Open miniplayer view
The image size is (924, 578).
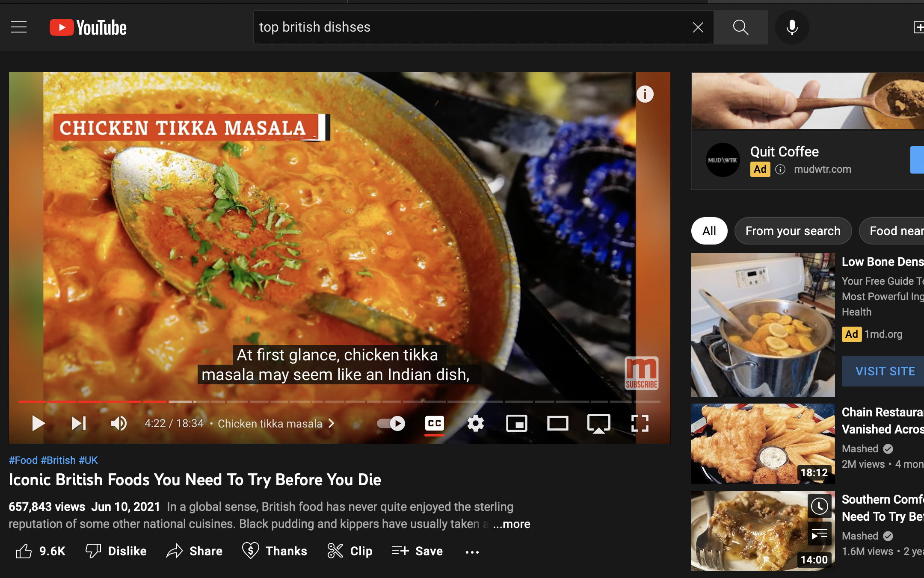pyautogui.click(x=516, y=423)
